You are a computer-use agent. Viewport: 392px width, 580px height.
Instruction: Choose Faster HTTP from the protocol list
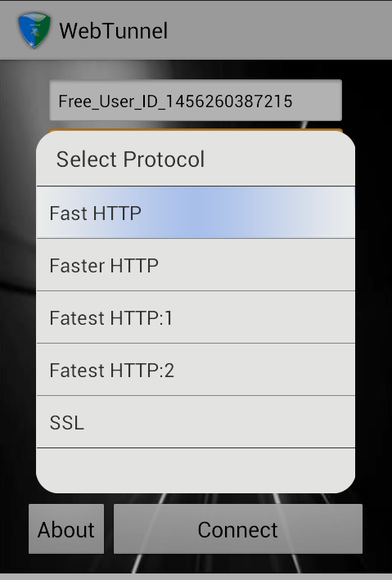[196, 265]
